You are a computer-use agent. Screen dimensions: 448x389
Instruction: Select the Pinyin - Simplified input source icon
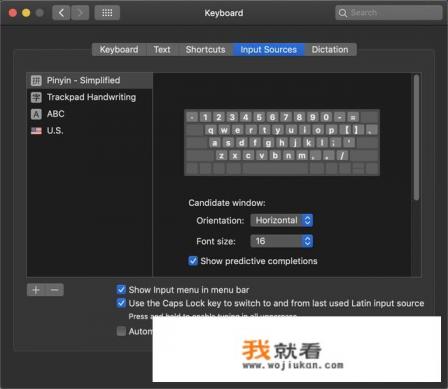point(36,80)
